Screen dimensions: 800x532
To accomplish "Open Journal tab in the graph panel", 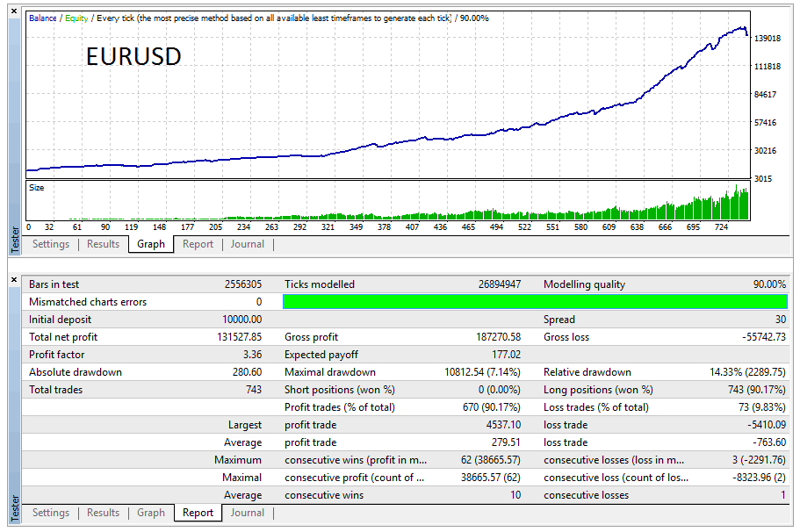I will point(248,244).
